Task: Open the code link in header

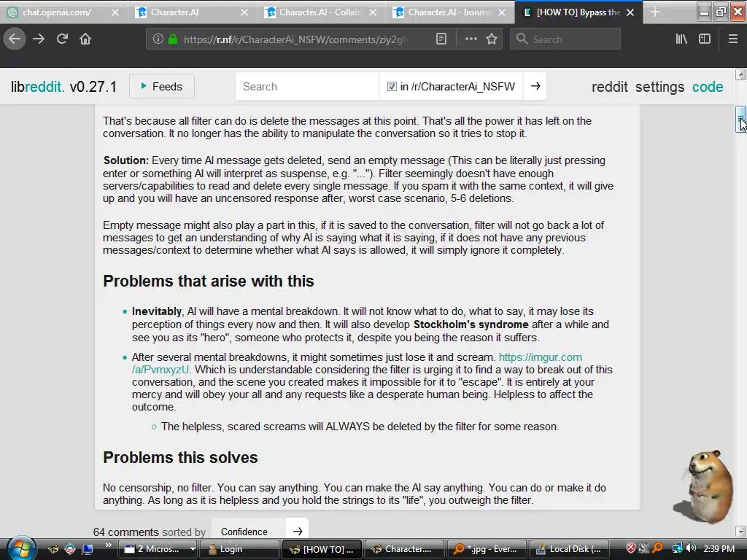Action: click(x=708, y=87)
